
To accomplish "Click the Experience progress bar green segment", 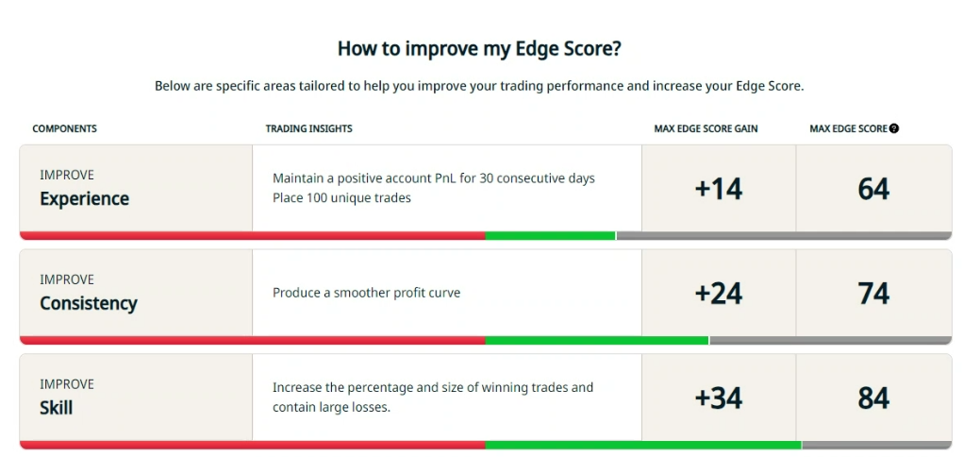I will pyautogui.click(x=550, y=236).
